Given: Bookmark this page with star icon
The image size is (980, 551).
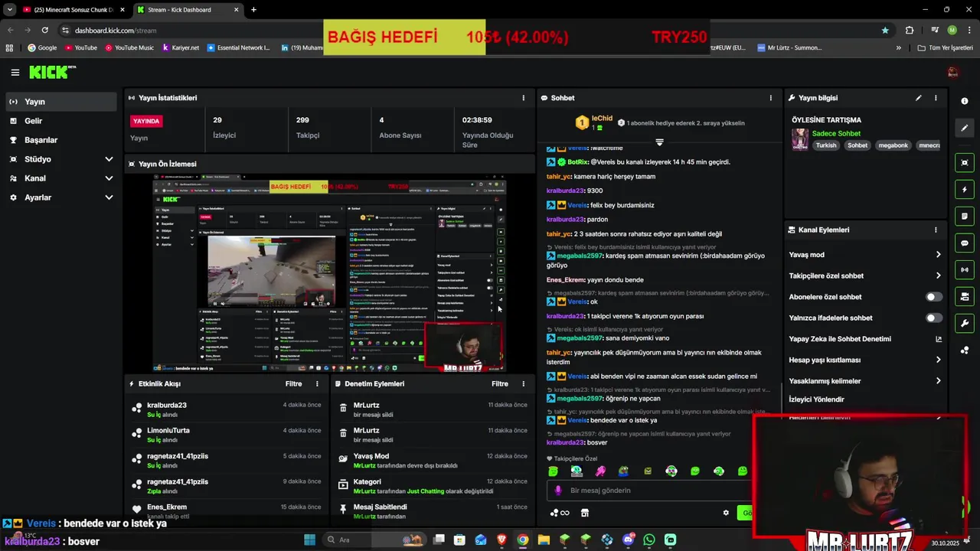Looking at the screenshot, I should coord(885,31).
